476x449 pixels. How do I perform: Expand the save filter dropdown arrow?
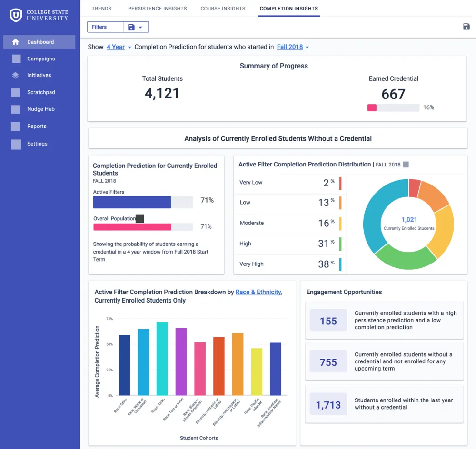pyautogui.click(x=140, y=27)
